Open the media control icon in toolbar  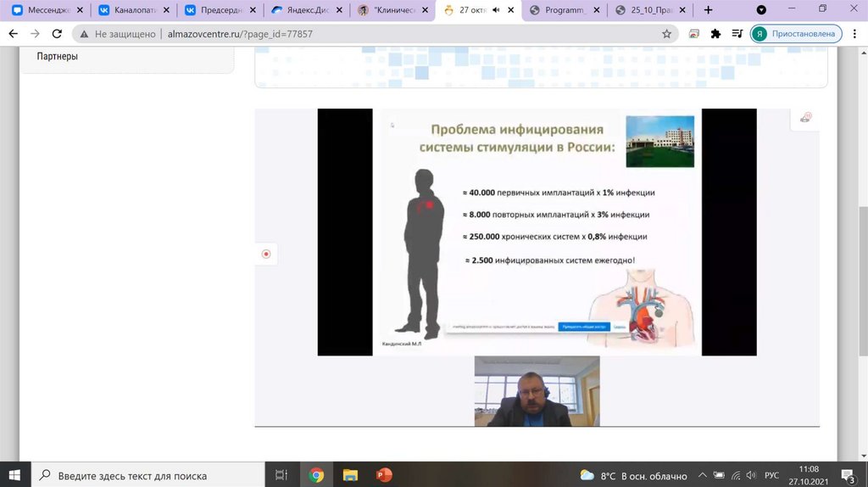point(736,34)
